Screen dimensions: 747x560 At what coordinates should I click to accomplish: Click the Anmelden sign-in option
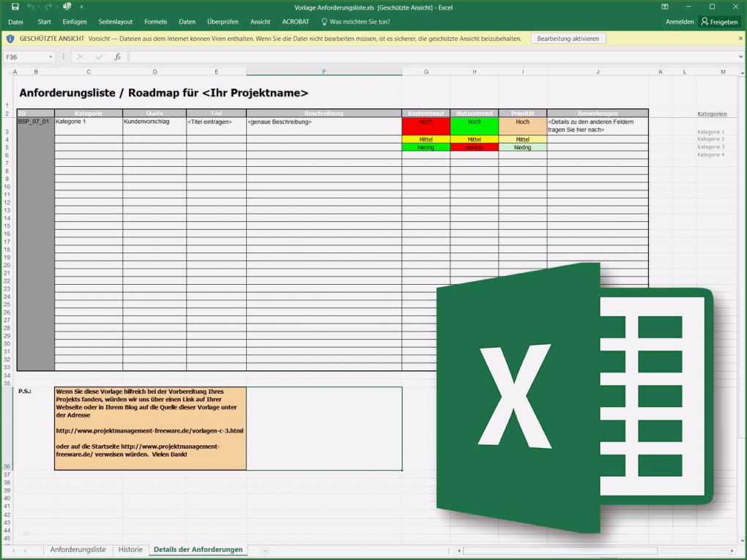click(x=679, y=21)
